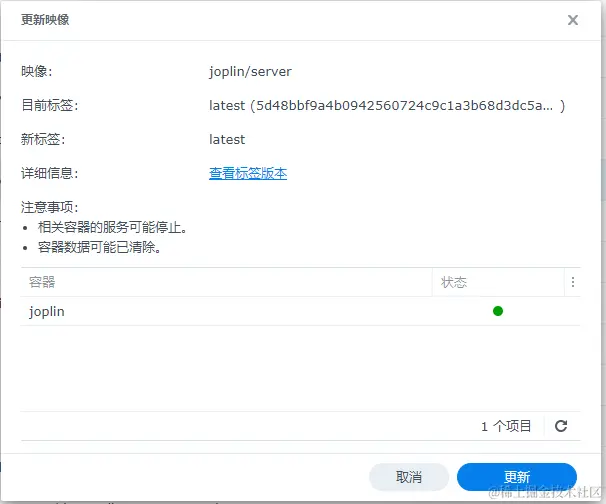Click the 映像 label

click(36, 71)
